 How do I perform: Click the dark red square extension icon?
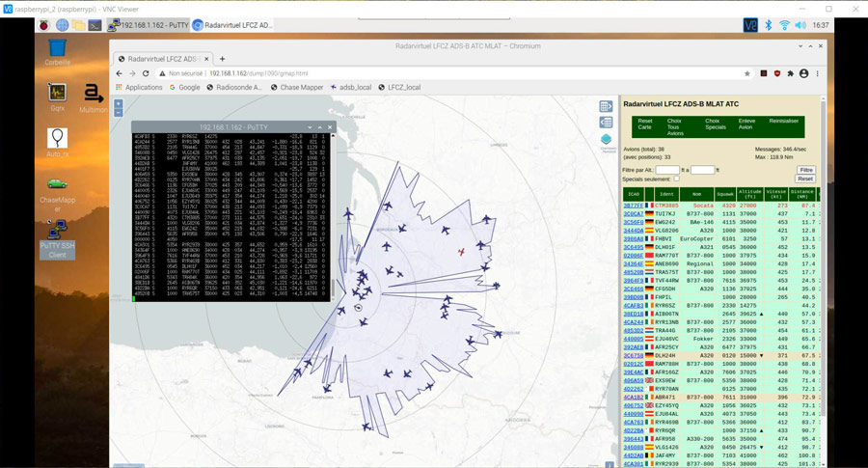click(x=764, y=73)
